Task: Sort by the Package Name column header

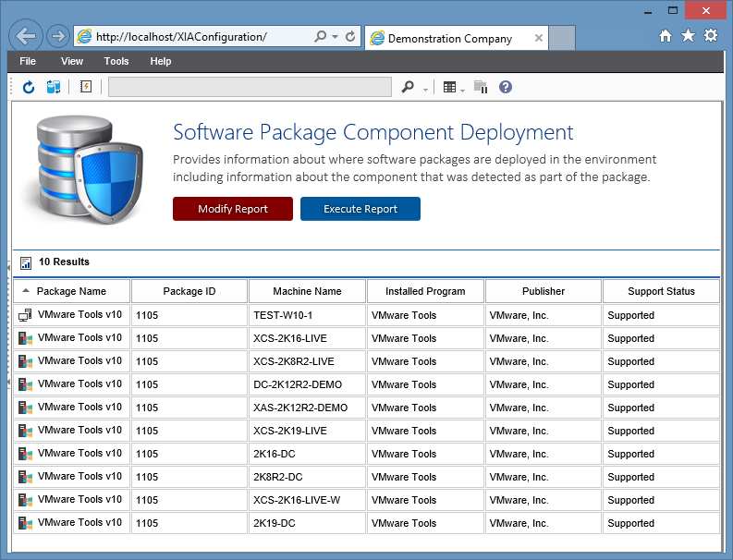Action: pos(71,291)
